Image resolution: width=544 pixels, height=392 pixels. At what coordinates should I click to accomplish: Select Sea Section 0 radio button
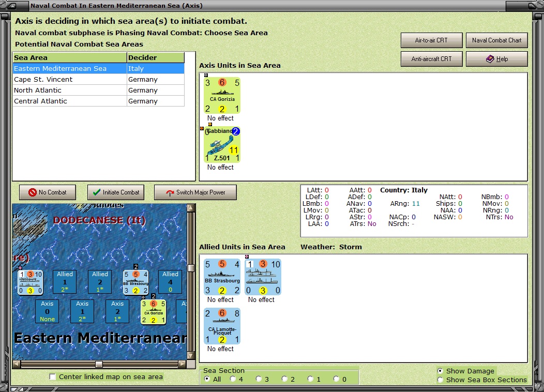[336, 379]
